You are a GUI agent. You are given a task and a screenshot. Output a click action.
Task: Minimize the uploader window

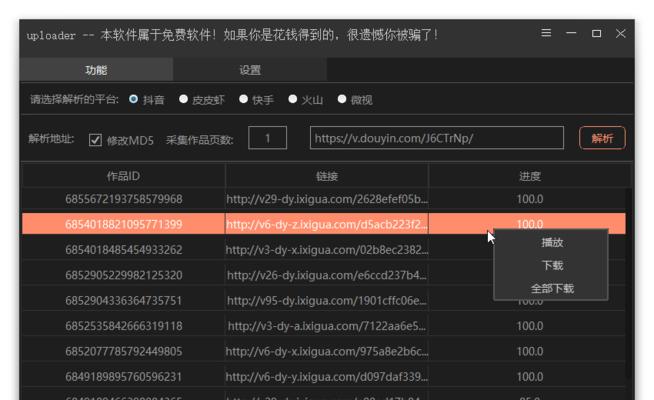[571, 33]
